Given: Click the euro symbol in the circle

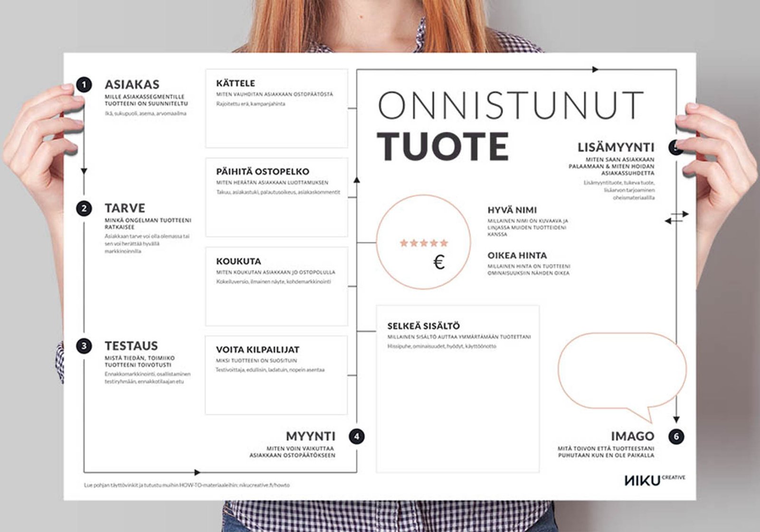Looking at the screenshot, I should pyautogui.click(x=439, y=262).
